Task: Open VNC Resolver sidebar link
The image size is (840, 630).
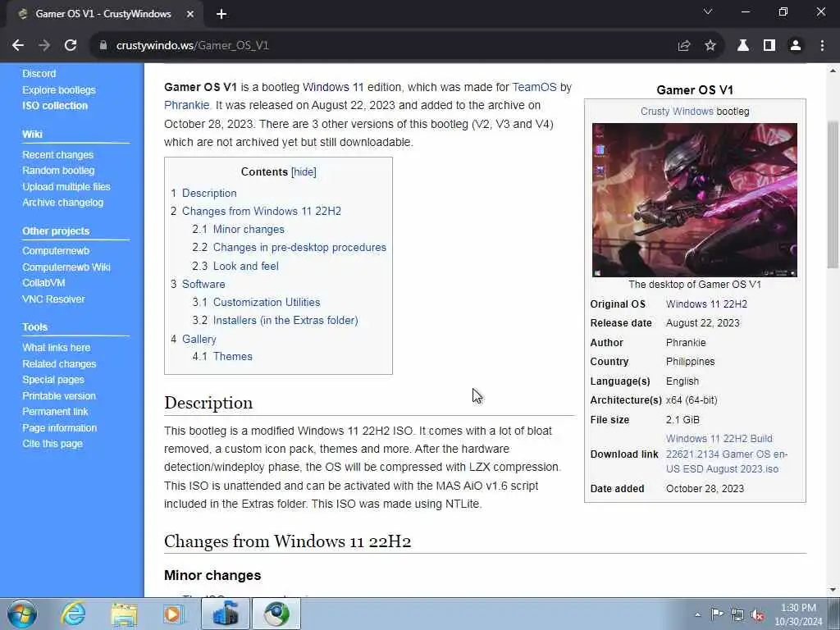Action: point(53,299)
